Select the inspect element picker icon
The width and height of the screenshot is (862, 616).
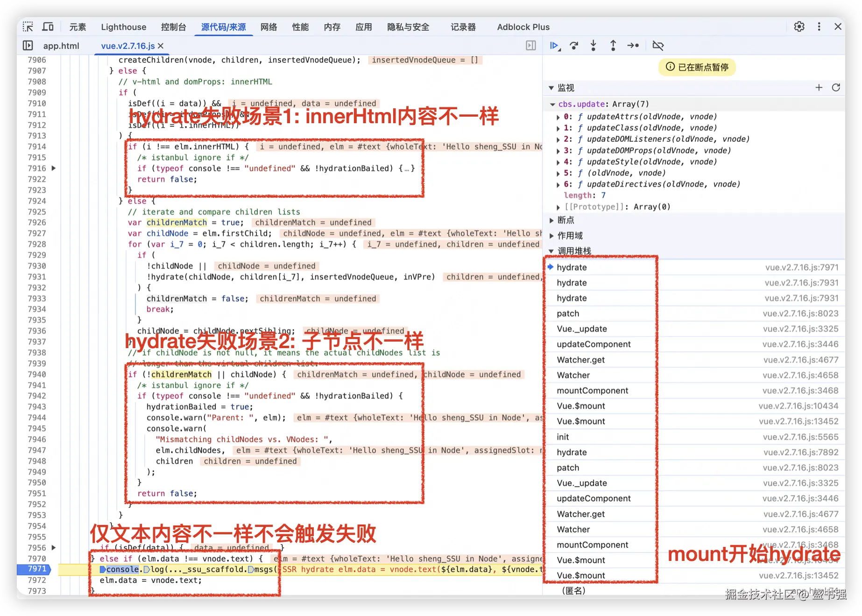coord(28,27)
